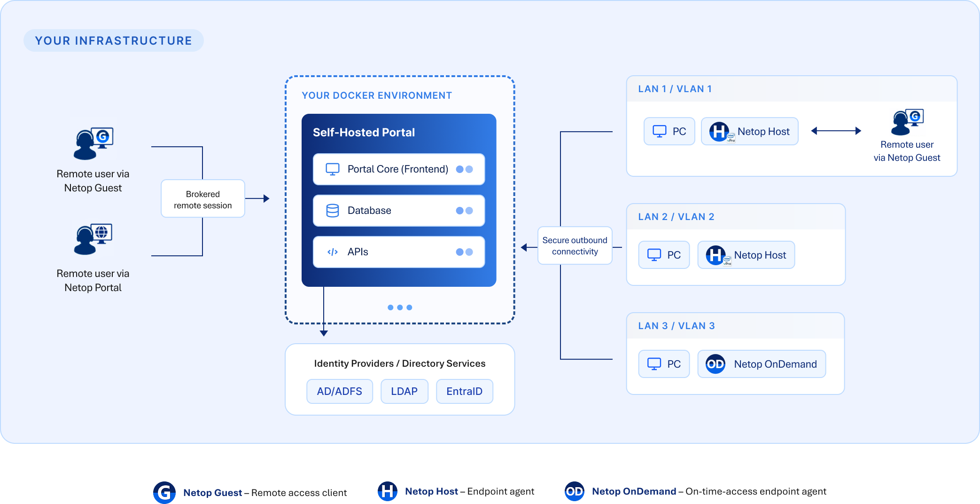Click the Netop Guest remote user icon on left
980x504 pixels.
point(93,143)
